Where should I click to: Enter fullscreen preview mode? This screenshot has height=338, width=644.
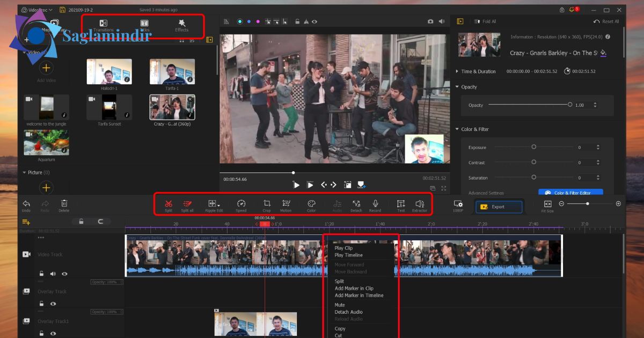pyautogui.click(x=444, y=188)
